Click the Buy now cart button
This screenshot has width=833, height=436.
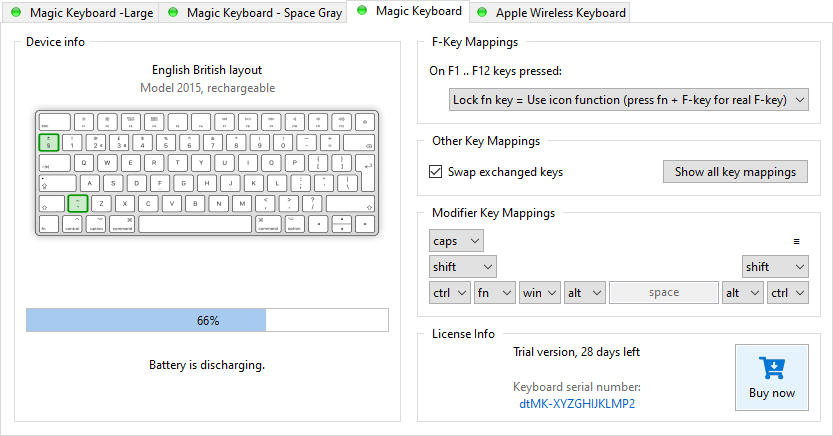[x=772, y=378]
